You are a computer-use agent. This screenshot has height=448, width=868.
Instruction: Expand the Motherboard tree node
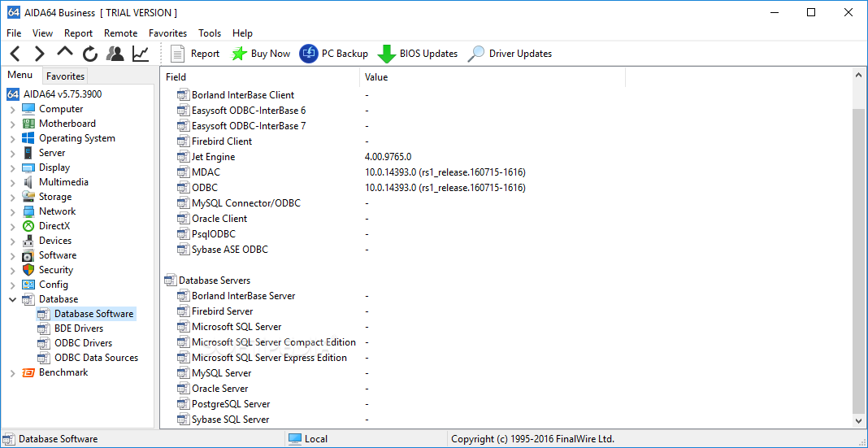pos(13,124)
